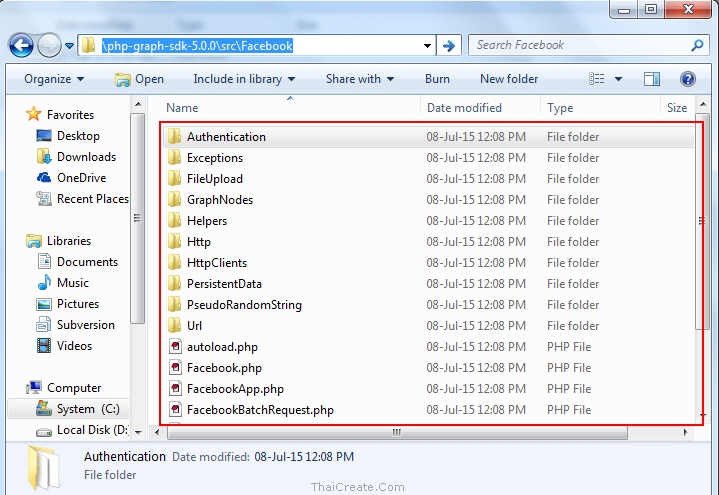Viewport: 719px width, 495px height.
Task: Click the Authentication row's File folder type
Action: pos(573,137)
